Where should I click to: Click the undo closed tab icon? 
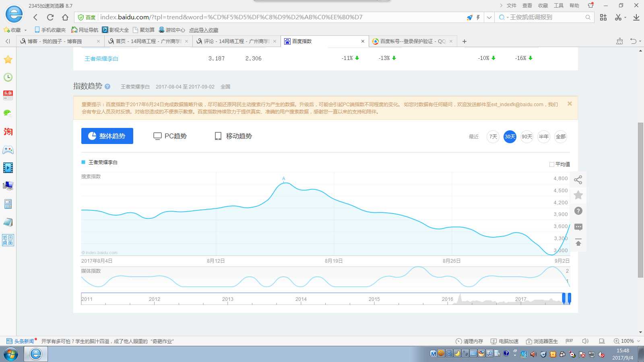pos(633,41)
